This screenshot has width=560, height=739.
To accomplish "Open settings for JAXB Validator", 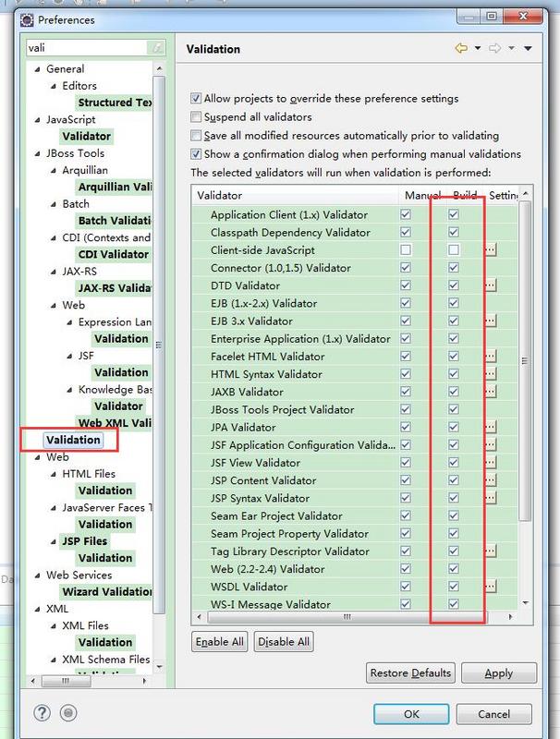I will [x=491, y=391].
